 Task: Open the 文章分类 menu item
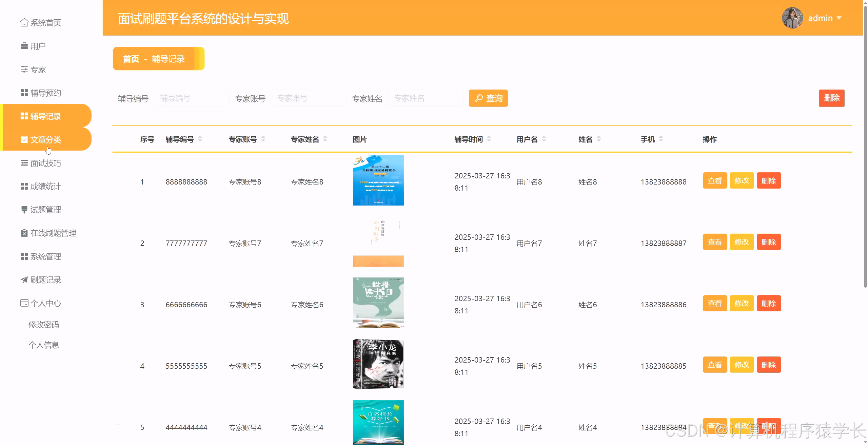point(46,140)
